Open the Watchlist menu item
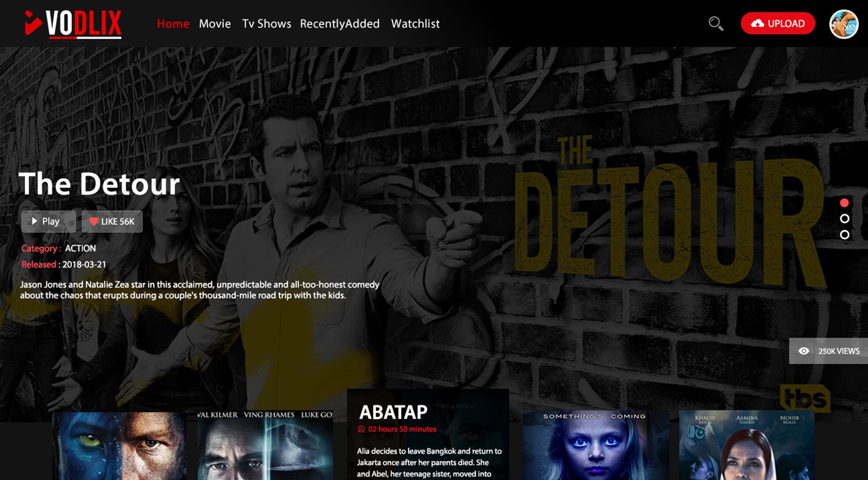This screenshot has width=868, height=480. click(x=415, y=24)
